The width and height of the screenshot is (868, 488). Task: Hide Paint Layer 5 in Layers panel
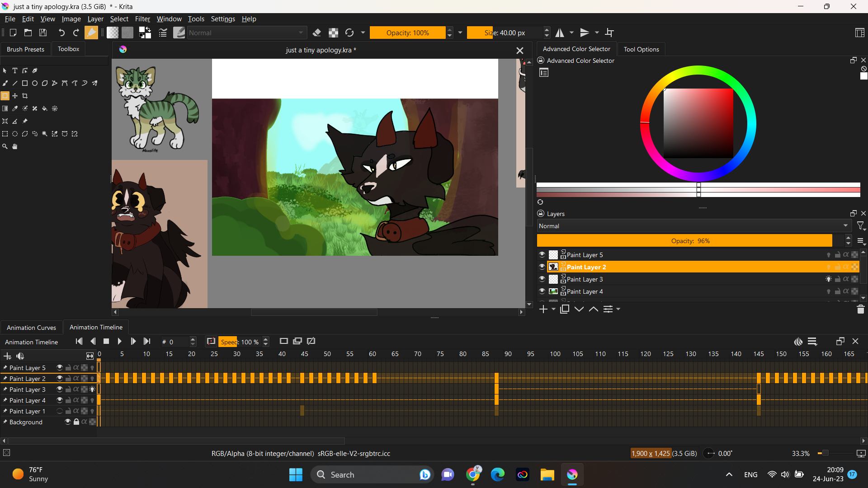pos(542,255)
